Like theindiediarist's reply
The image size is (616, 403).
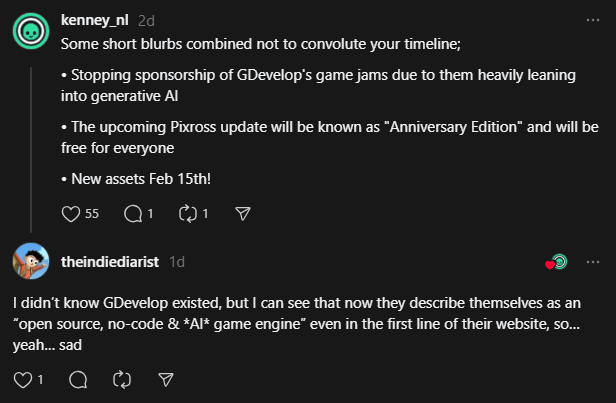click(23, 379)
